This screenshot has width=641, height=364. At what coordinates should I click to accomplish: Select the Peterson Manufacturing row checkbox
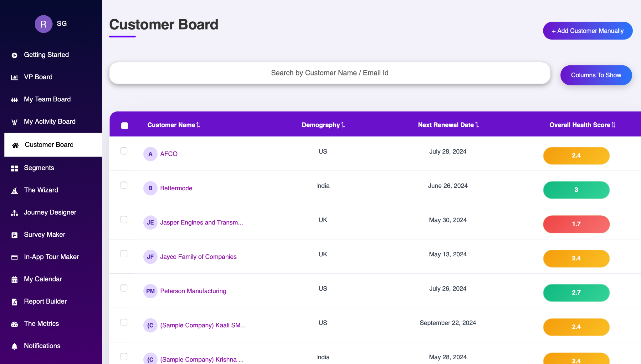point(124,288)
